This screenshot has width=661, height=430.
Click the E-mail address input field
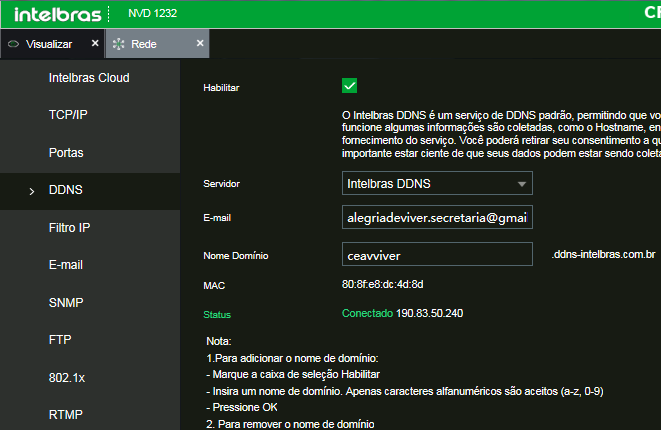click(436, 218)
